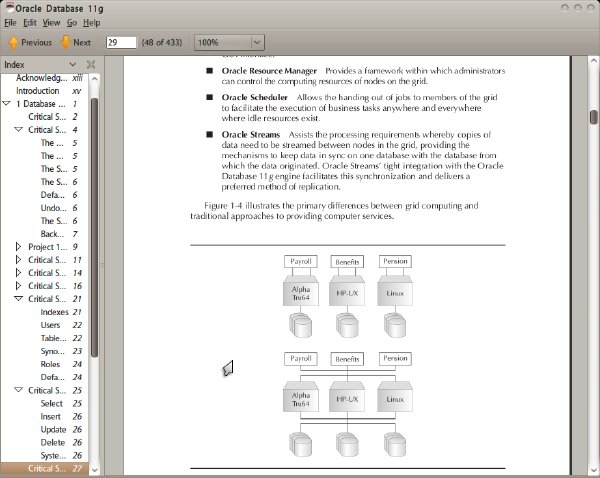Collapse the 1 Database chapter node

[x=6, y=104]
